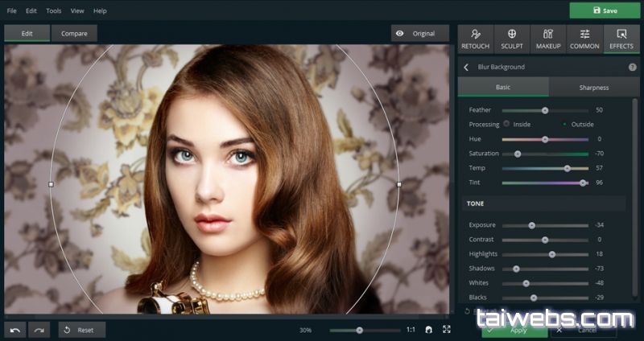Viewport: 644px width, 341px height.
Task: Click the fit-to-screen icon beside 1:1
Action: coord(429,330)
